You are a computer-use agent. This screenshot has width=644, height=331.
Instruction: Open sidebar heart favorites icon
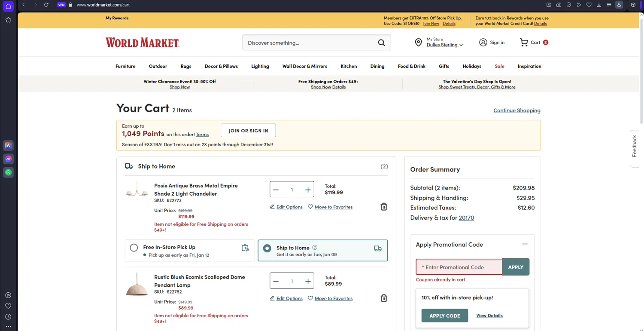pyautogui.click(x=8, y=306)
